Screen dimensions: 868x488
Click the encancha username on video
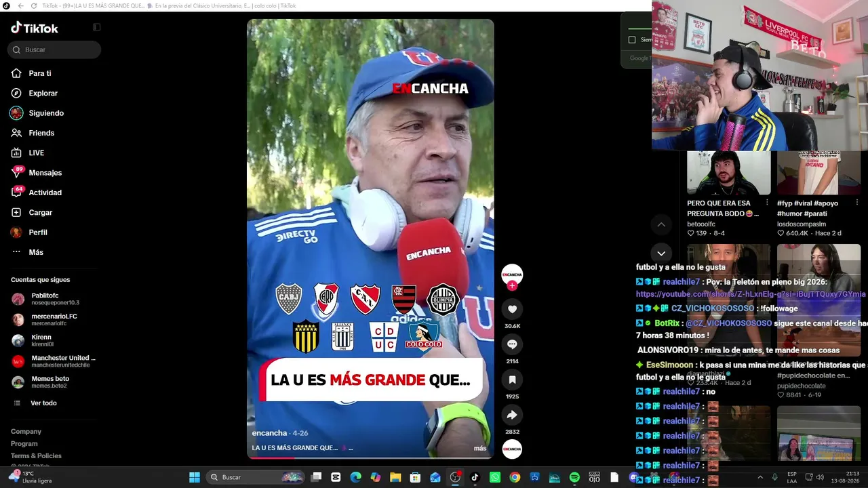pyautogui.click(x=269, y=433)
